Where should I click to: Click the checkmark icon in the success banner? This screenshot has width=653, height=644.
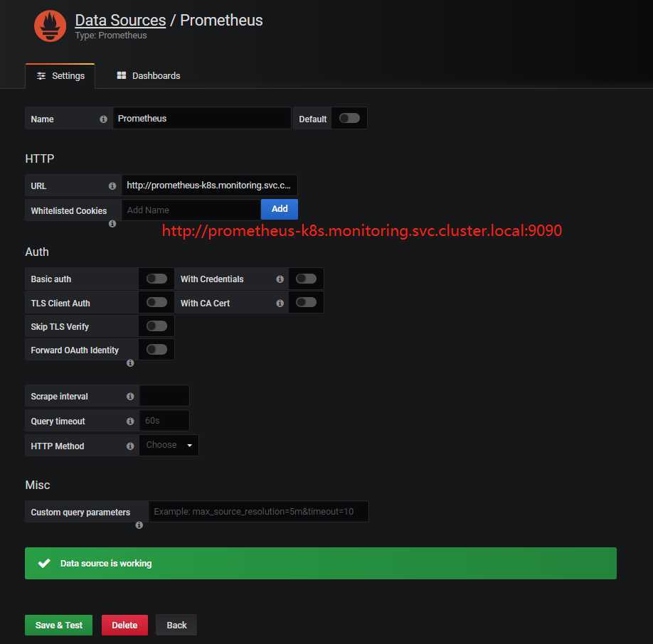point(44,563)
